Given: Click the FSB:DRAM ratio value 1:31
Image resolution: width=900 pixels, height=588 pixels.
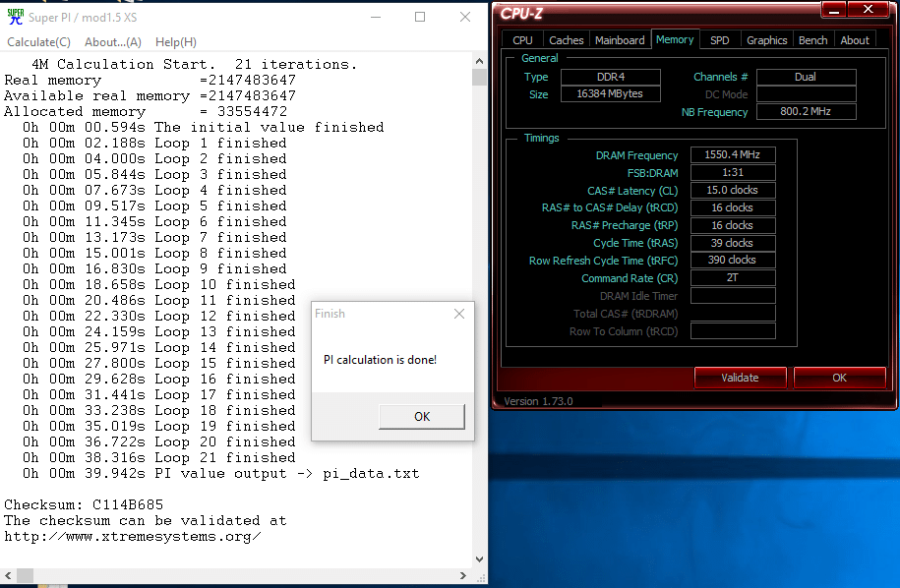Looking at the screenshot, I should (733, 173).
